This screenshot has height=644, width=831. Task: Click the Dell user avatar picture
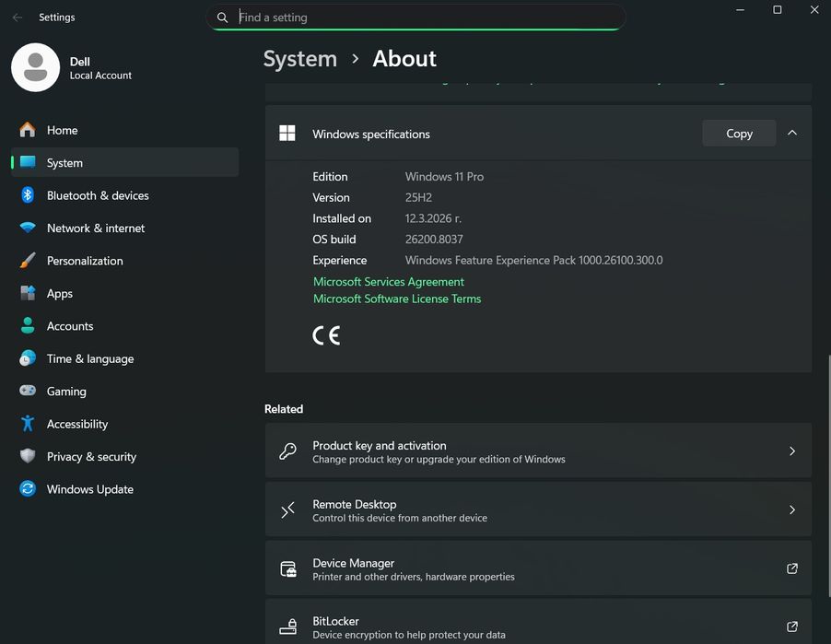(x=36, y=67)
